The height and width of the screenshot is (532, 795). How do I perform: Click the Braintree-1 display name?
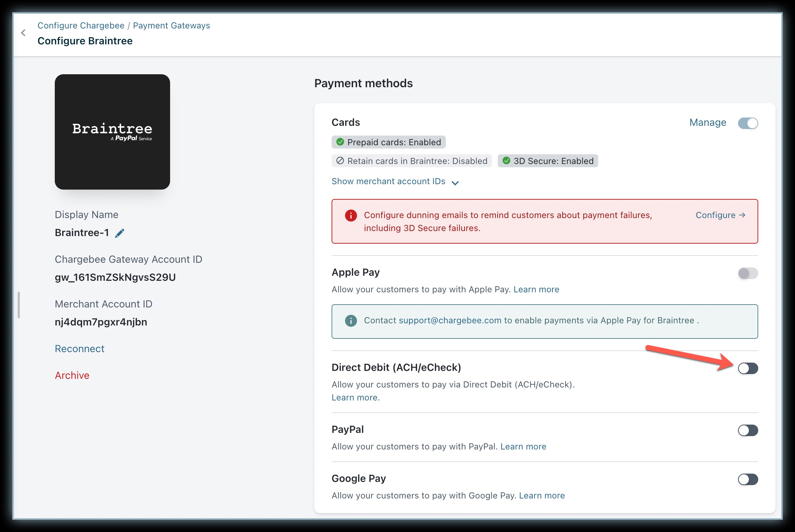(82, 232)
